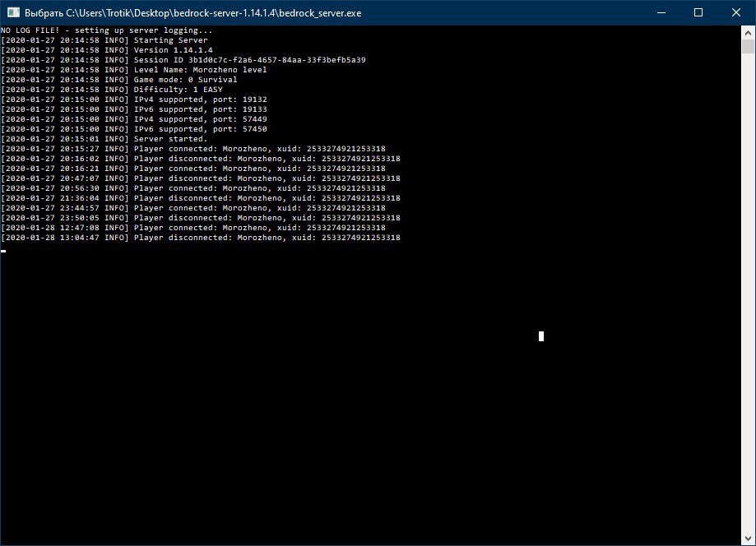
Task: Click the 'Server started.' log line
Action: click(x=104, y=139)
